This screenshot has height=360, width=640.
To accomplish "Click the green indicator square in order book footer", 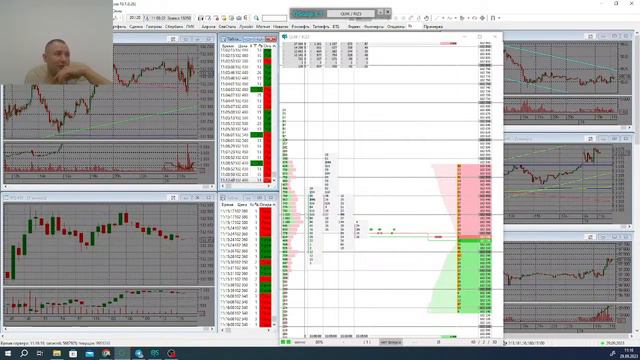I will [x=283, y=342].
